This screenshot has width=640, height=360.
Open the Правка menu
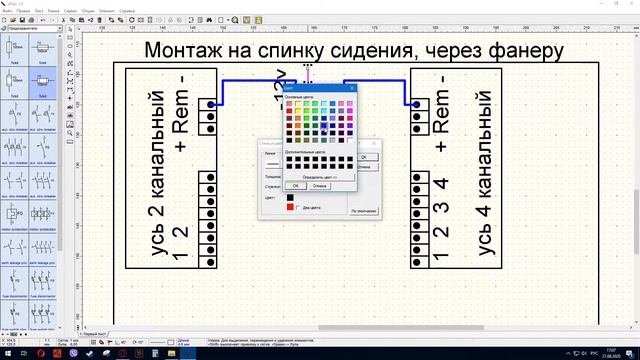click(x=23, y=11)
